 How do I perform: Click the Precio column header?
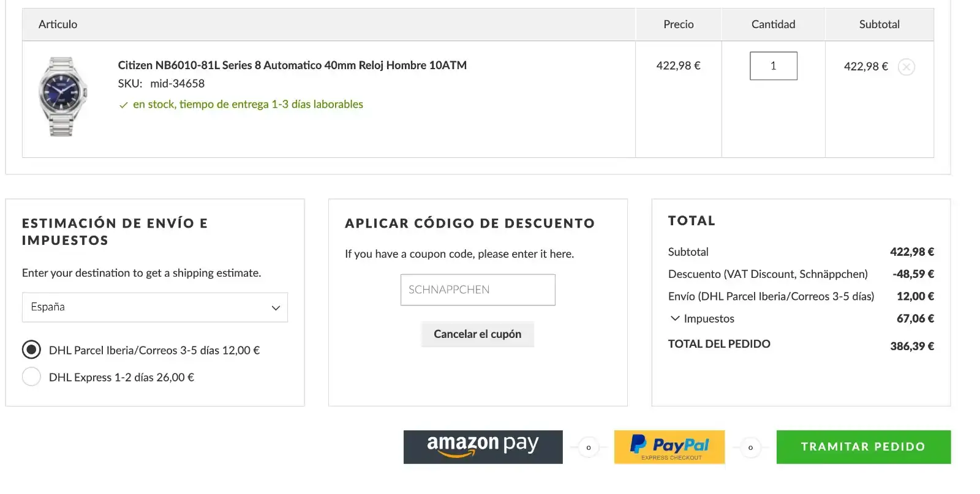(x=678, y=24)
